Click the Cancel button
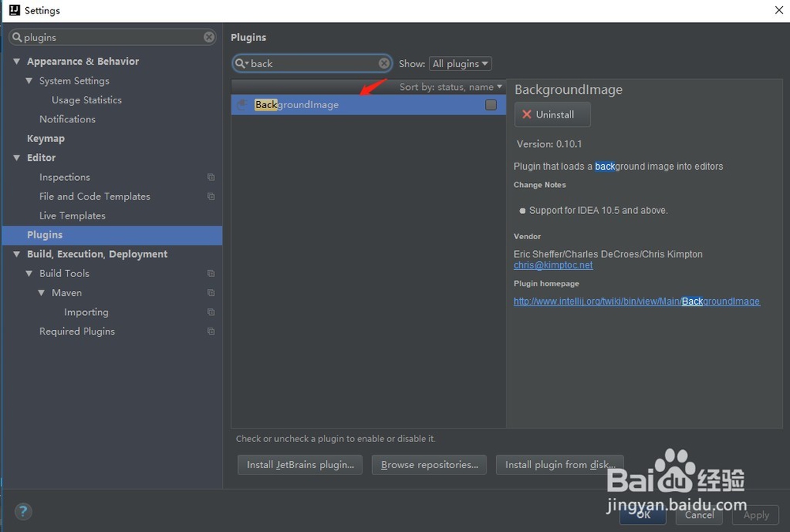Viewport: 790px width, 532px height. pos(699,515)
